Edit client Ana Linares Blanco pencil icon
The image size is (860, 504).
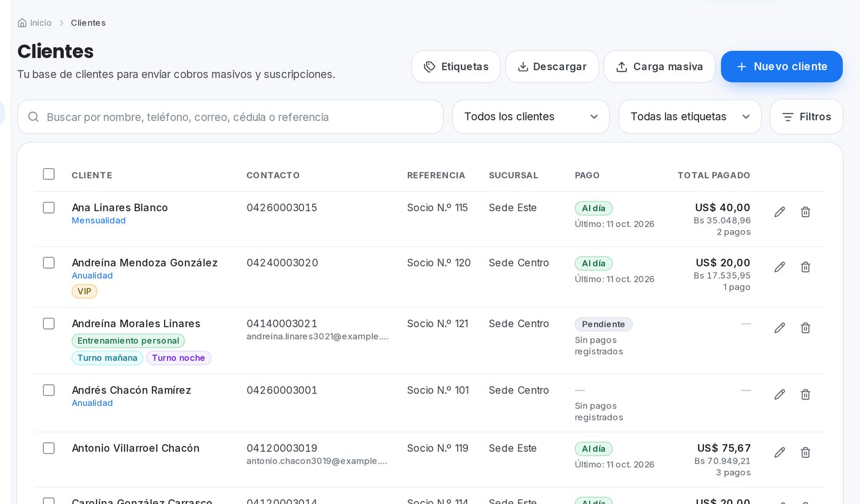pyautogui.click(x=780, y=212)
